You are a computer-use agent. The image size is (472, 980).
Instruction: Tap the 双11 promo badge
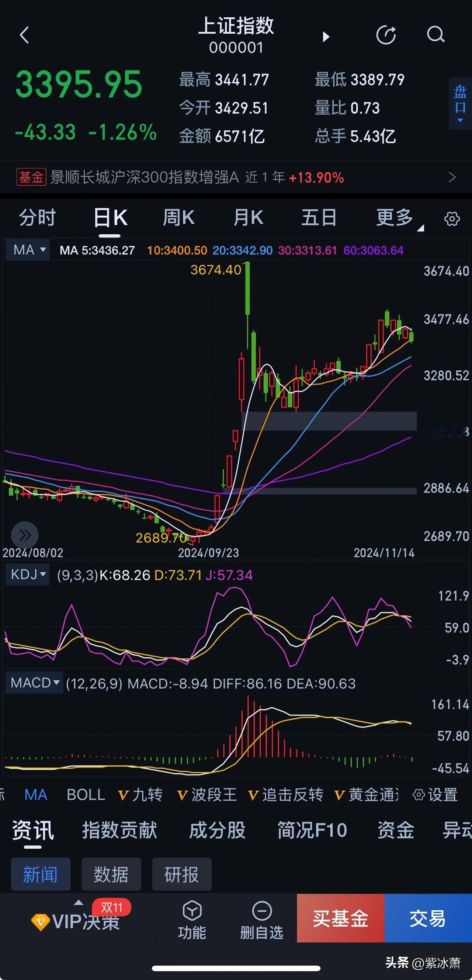pyautogui.click(x=111, y=908)
